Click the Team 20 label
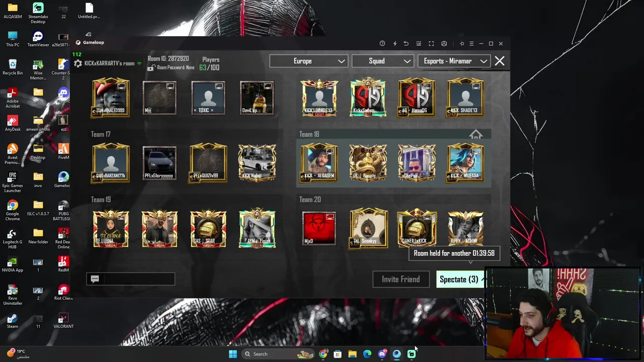The width and height of the screenshot is (644, 362). pos(310,200)
